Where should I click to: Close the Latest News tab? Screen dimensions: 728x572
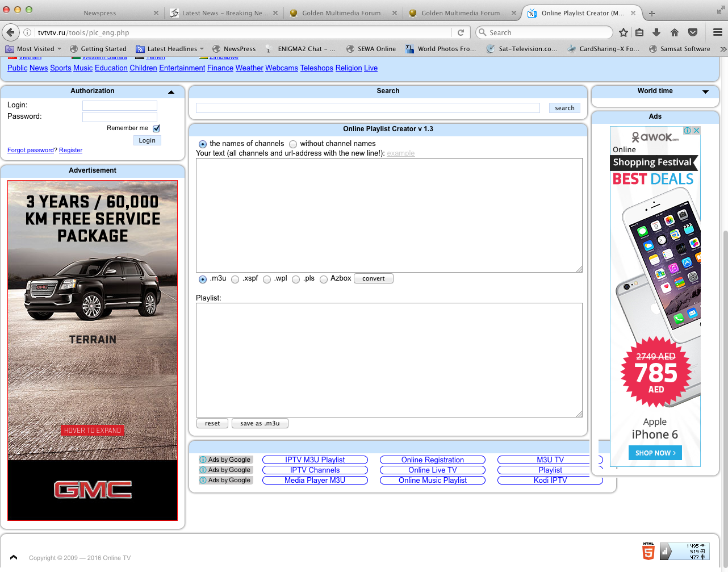[275, 13]
